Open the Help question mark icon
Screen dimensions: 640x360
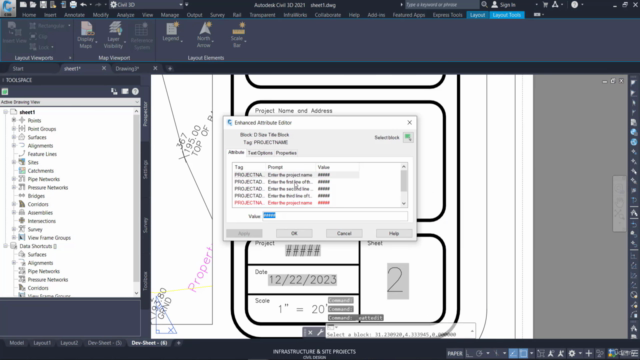tap(575, 5)
